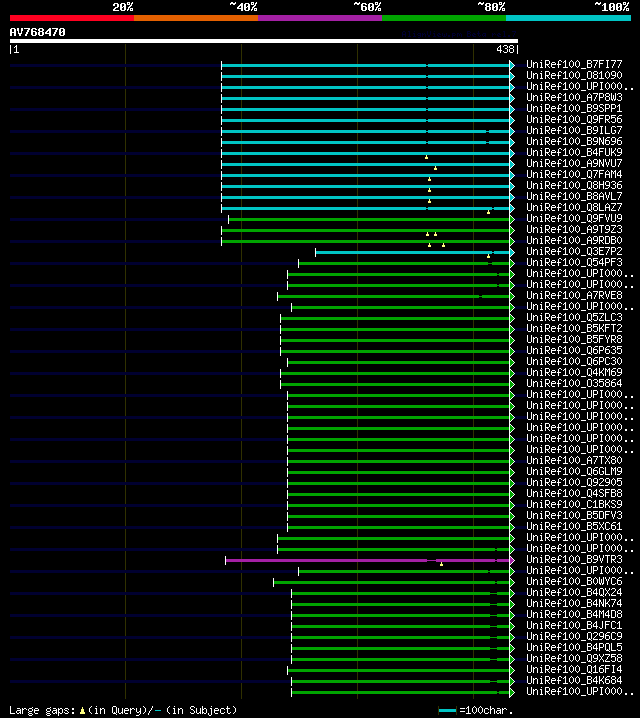Screen dimensions: 640x718
Task: Click the purple ~60% identity legend segment
Action: (x=320, y=18)
